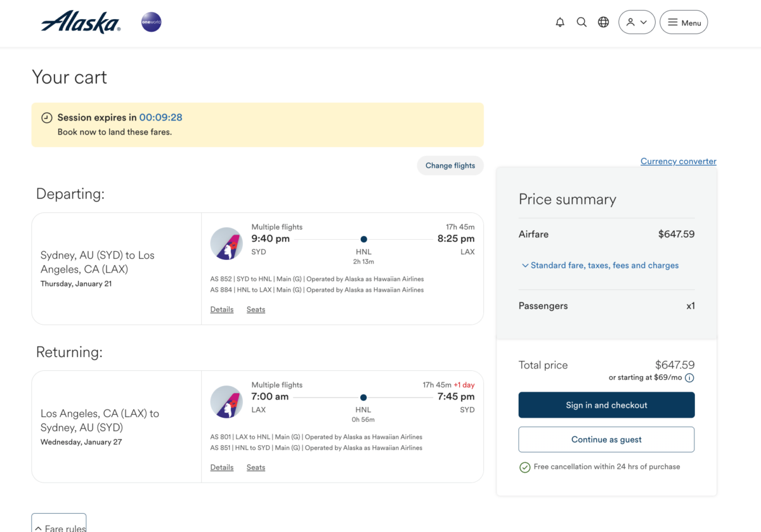Click the '+1 day' arrival note
The width and height of the screenshot is (761, 532).
tap(464, 385)
